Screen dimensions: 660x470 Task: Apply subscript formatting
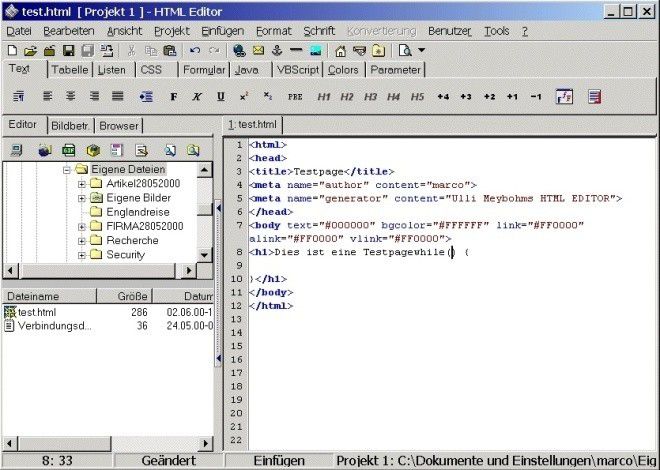(268, 96)
